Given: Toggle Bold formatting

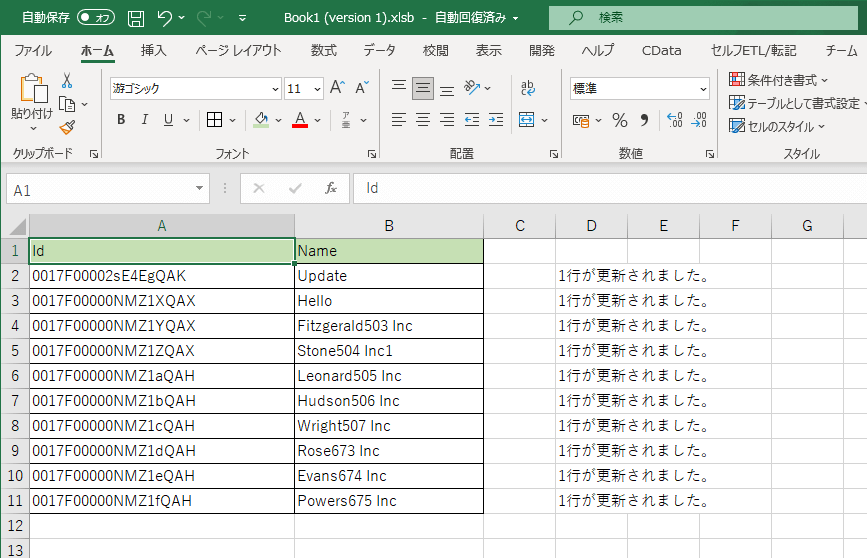Looking at the screenshot, I should pos(121,120).
